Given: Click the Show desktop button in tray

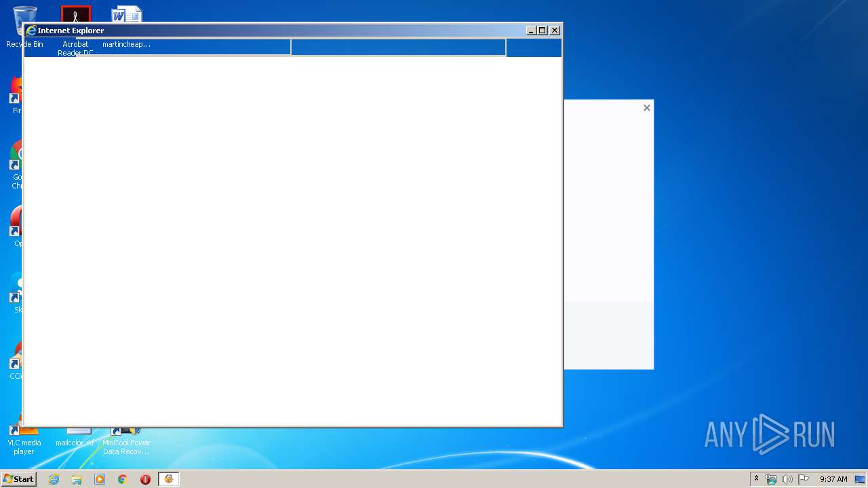Looking at the screenshot, I should (860, 479).
